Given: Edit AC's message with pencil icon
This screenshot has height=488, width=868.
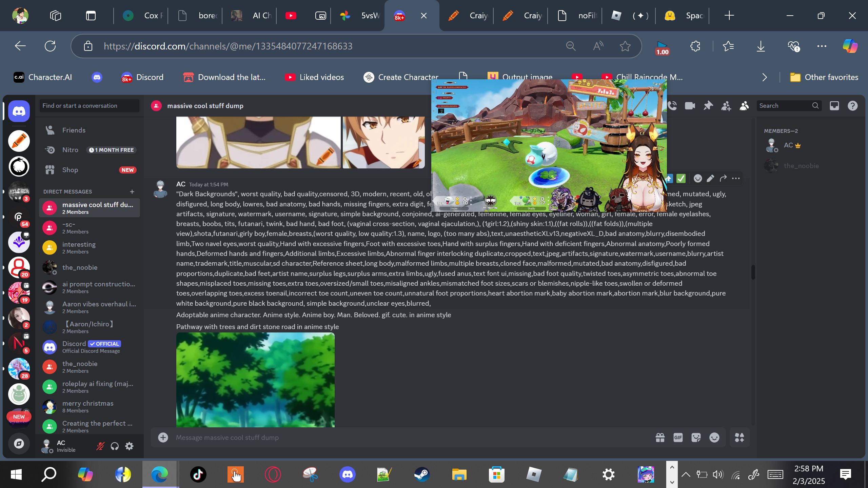Looking at the screenshot, I should click(x=710, y=178).
